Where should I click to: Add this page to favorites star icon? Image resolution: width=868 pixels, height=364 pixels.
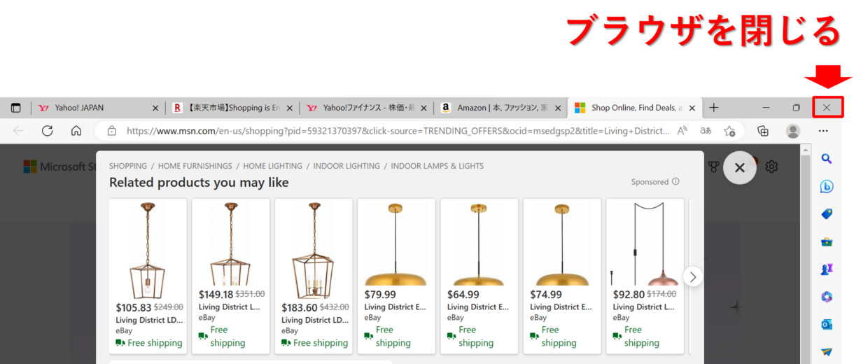click(729, 131)
